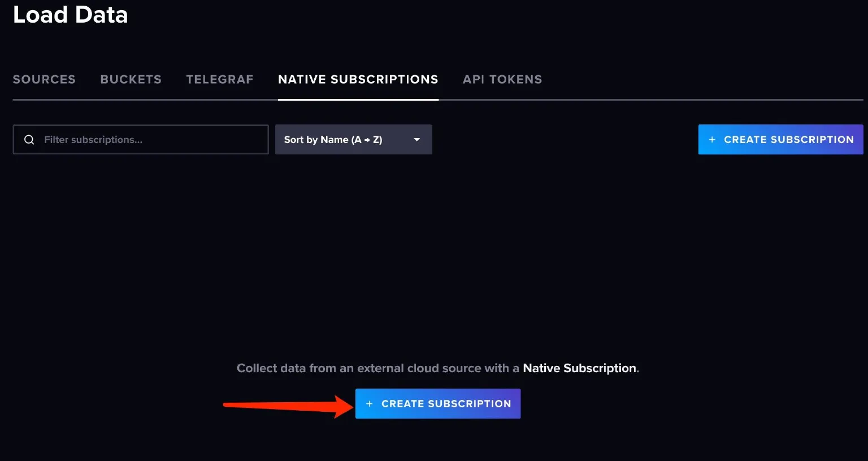Image resolution: width=868 pixels, height=461 pixels.
Task: Select the Native Subscriptions tab
Action: point(358,79)
